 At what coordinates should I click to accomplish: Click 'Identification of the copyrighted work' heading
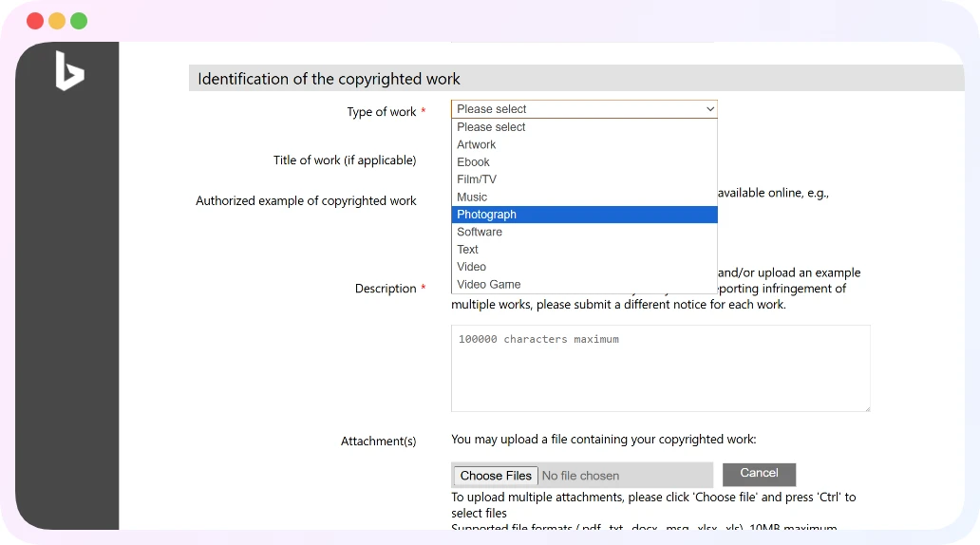(x=329, y=79)
